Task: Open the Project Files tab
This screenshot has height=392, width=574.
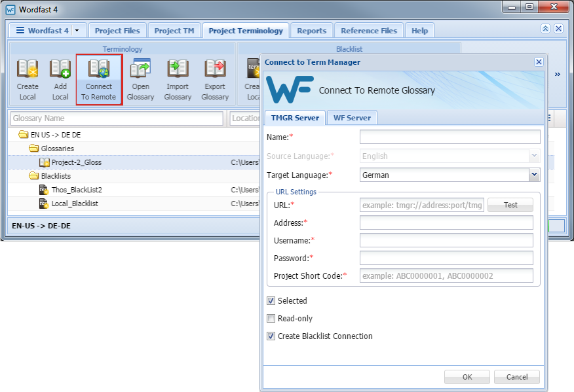Action: tap(117, 31)
